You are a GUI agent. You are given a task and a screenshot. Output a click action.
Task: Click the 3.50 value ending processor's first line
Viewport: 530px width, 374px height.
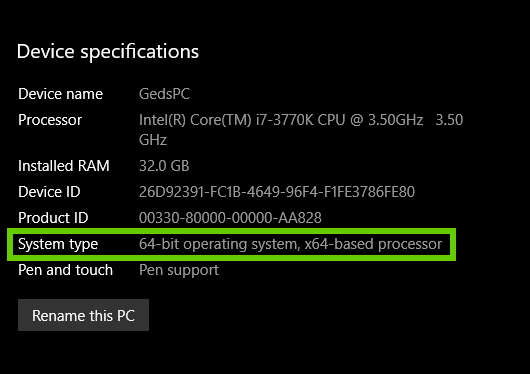point(449,120)
